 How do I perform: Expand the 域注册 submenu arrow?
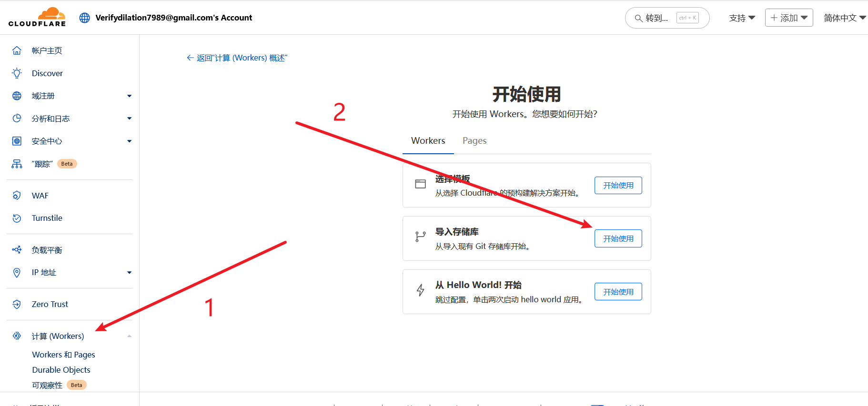pos(129,96)
